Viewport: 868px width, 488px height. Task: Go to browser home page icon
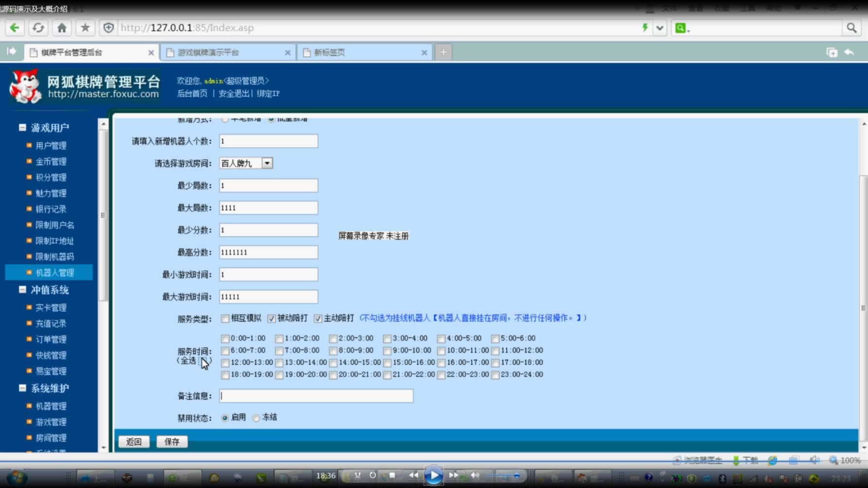click(62, 28)
